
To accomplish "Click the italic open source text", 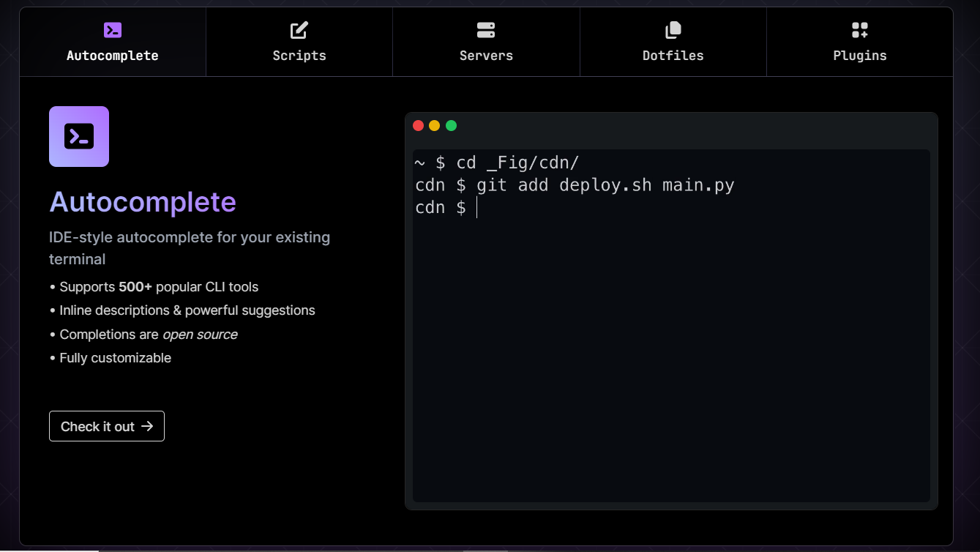I will [x=200, y=335].
